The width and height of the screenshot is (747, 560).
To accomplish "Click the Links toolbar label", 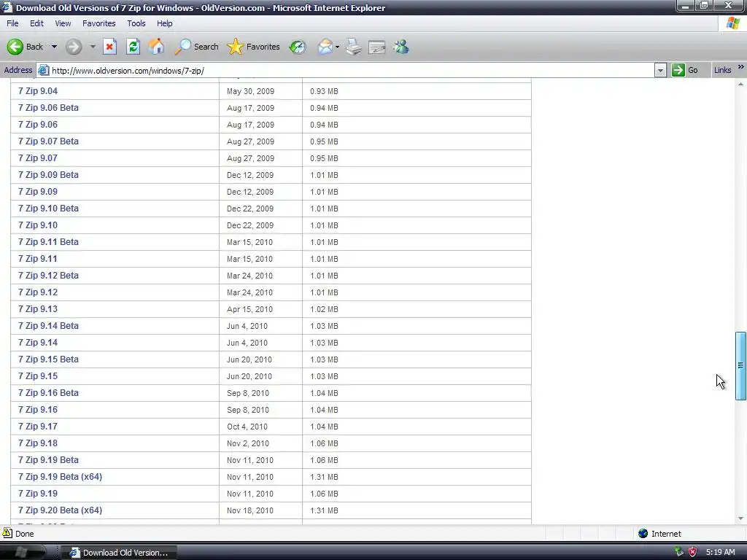I will (722, 70).
